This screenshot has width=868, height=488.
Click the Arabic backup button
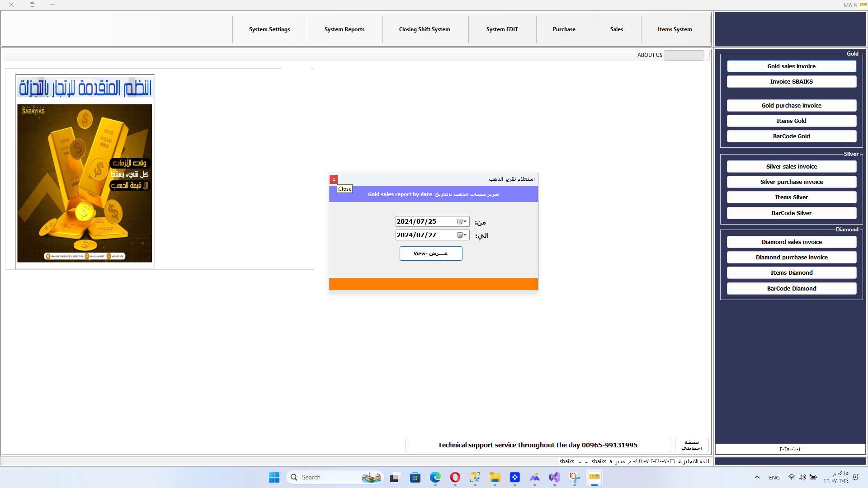[691, 445]
